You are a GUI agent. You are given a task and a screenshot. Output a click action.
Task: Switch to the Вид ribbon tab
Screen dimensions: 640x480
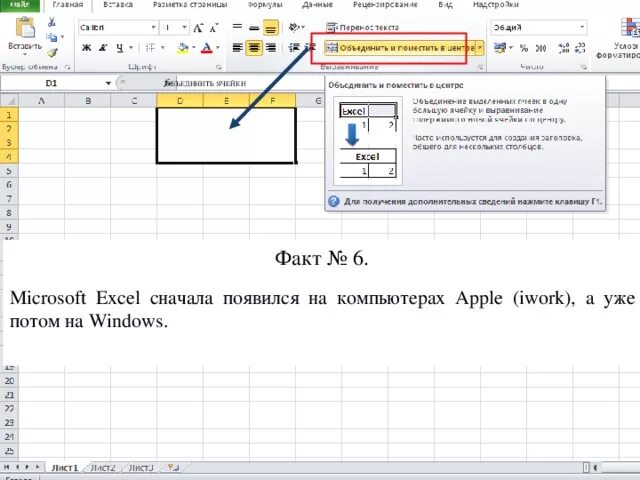pyautogui.click(x=445, y=5)
